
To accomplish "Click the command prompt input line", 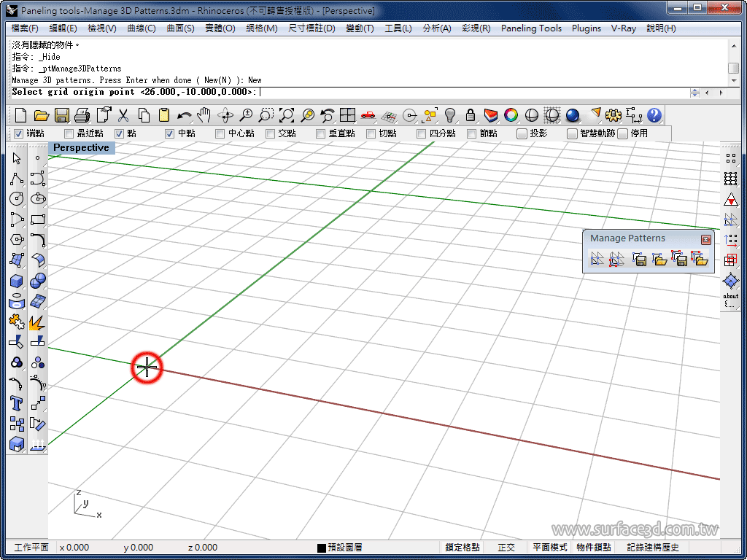I will point(350,93).
